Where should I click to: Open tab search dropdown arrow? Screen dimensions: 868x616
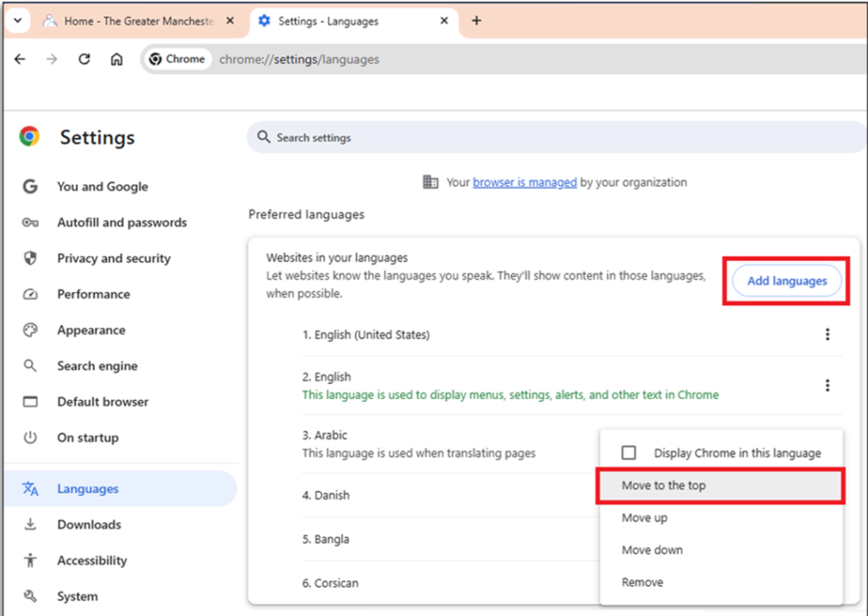coord(17,20)
